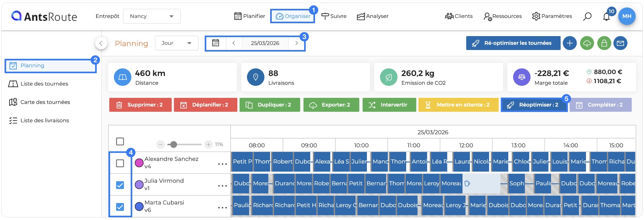The image size is (644, 220).
Task: Uncheck Julia Virmond's route checkbox
Action: pos(120,185)
